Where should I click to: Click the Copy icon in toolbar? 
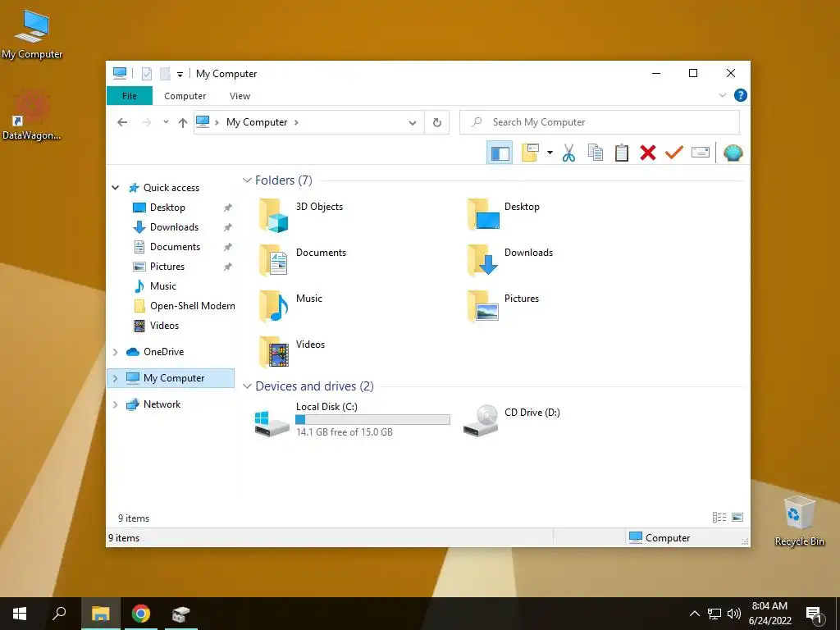(596, 153)
